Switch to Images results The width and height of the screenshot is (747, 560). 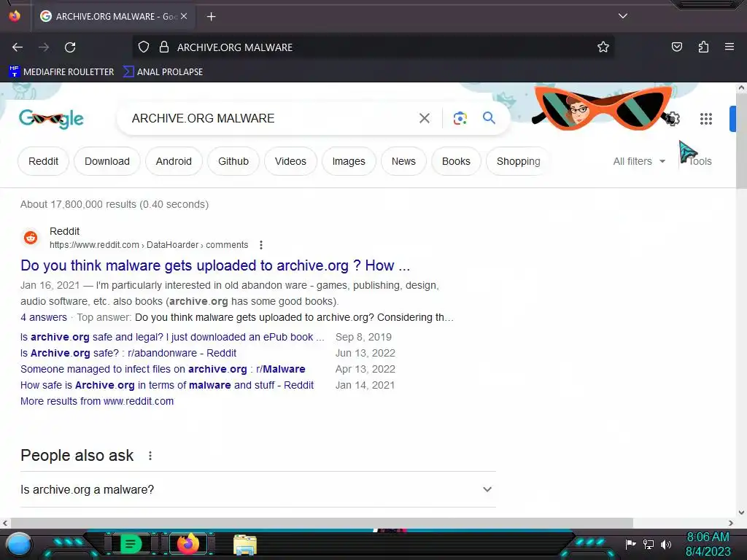(349, 161)
